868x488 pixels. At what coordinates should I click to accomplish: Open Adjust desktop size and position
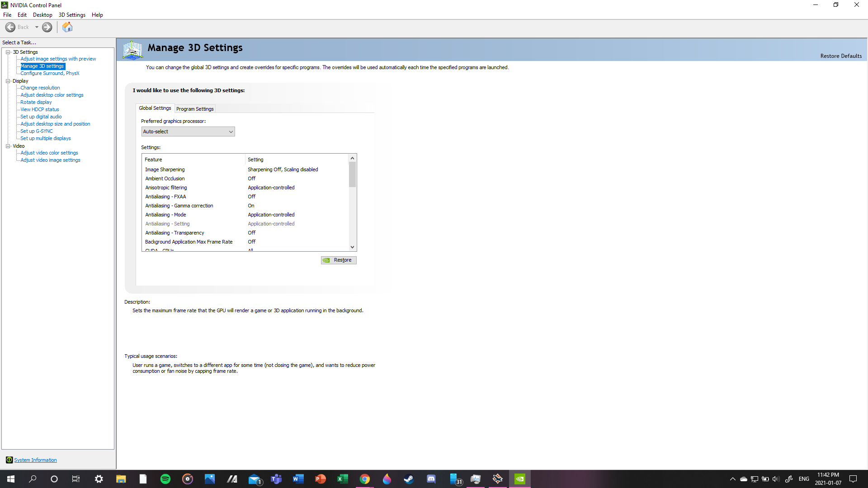[x=55, y=124]
